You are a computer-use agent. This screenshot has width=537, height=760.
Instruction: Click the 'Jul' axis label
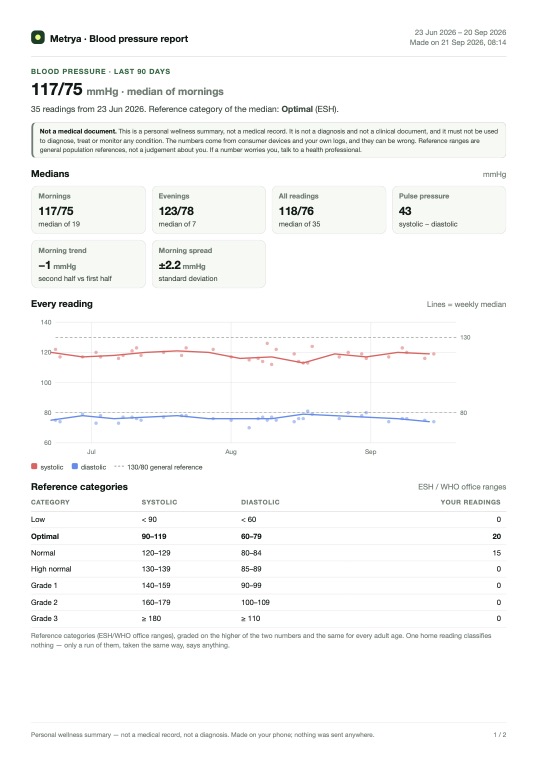pos(91,452)
